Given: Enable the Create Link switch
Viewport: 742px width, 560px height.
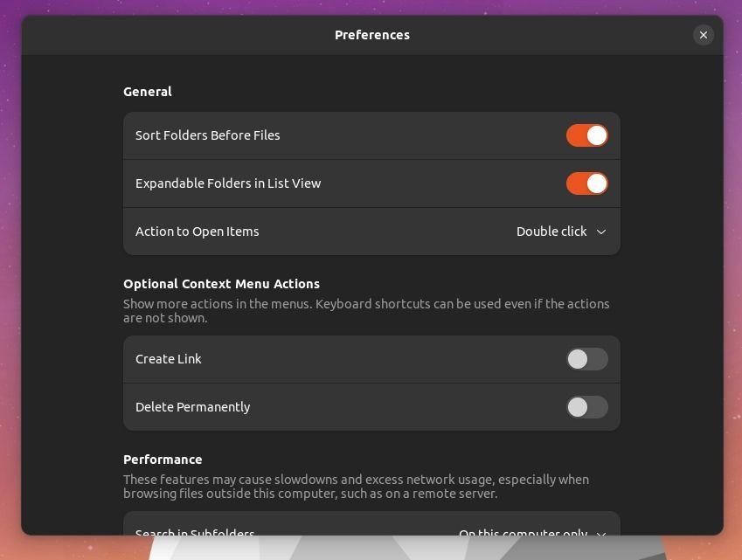Looking at the screenshot, I should [586, 359].
